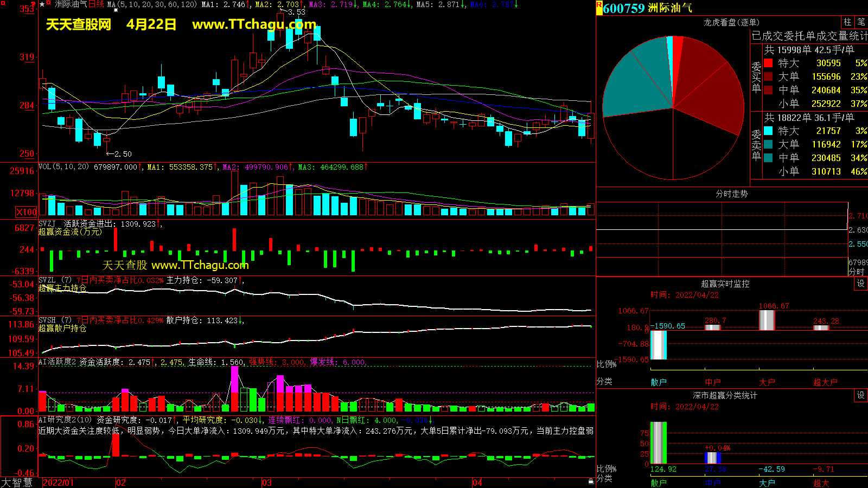Click cyan 特大 sell-order legend swatch
Viewport: 868px width, 488px height.
768,131
